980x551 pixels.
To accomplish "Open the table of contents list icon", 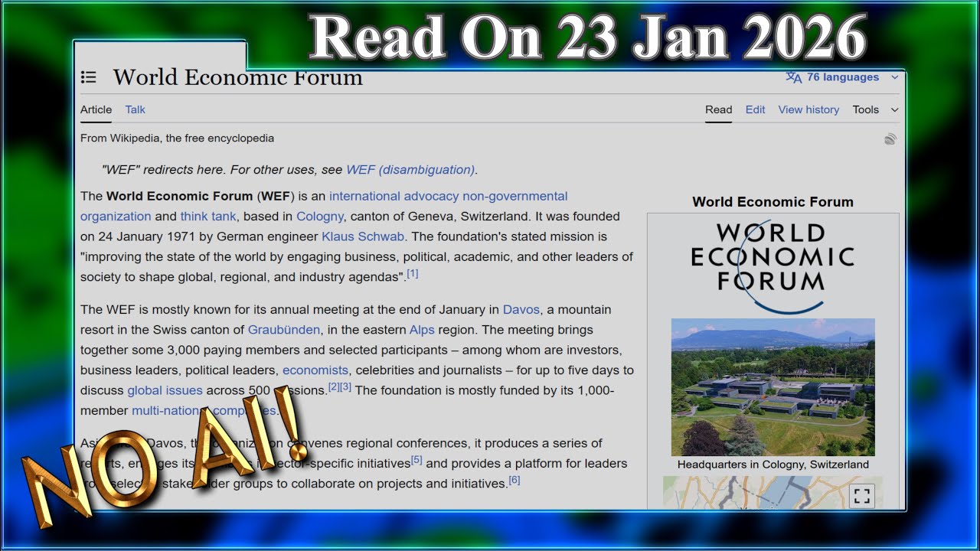I will 89,77.
